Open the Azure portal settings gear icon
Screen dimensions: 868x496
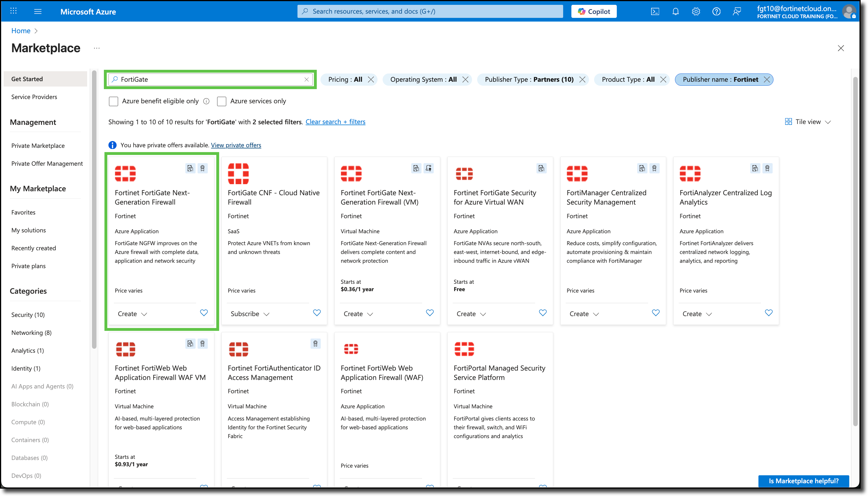tap(696, 11)
